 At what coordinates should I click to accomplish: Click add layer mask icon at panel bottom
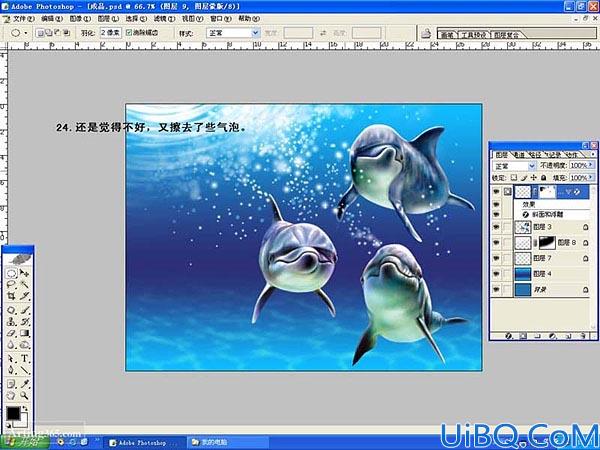coord(523,336)
